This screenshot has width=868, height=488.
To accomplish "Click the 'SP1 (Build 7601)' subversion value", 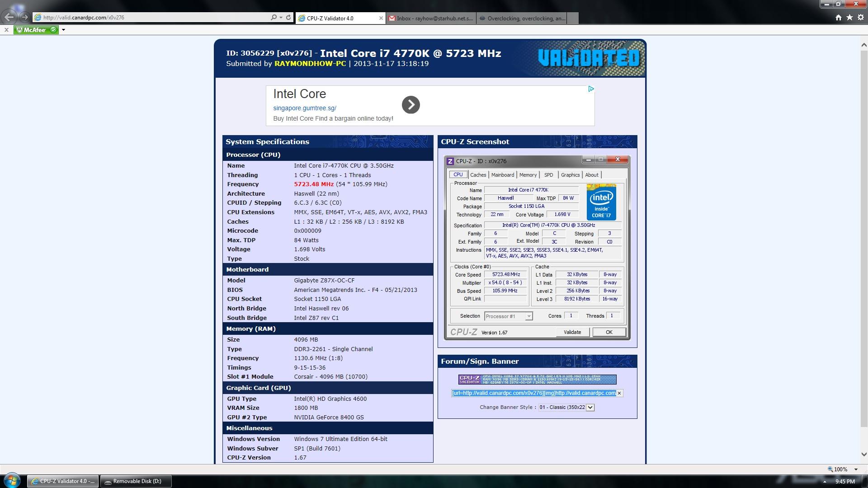I will pyautogui.click(x=317, y=449).
